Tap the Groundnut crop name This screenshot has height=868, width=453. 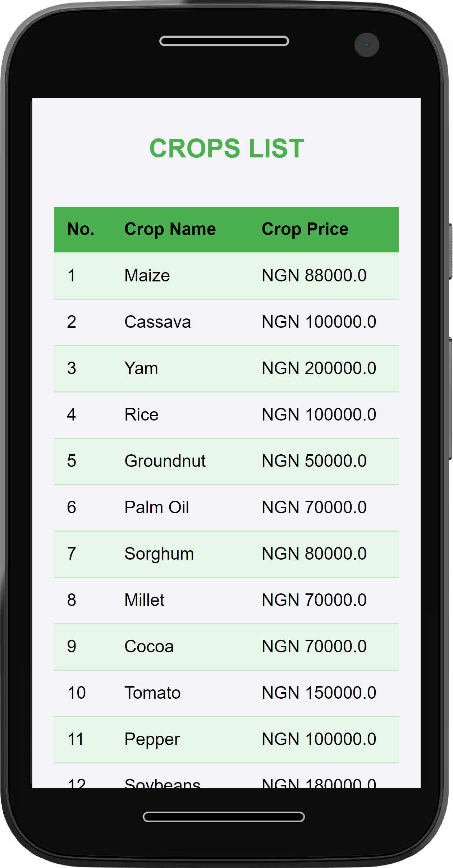pyautogui.click(x=165, y=461)
